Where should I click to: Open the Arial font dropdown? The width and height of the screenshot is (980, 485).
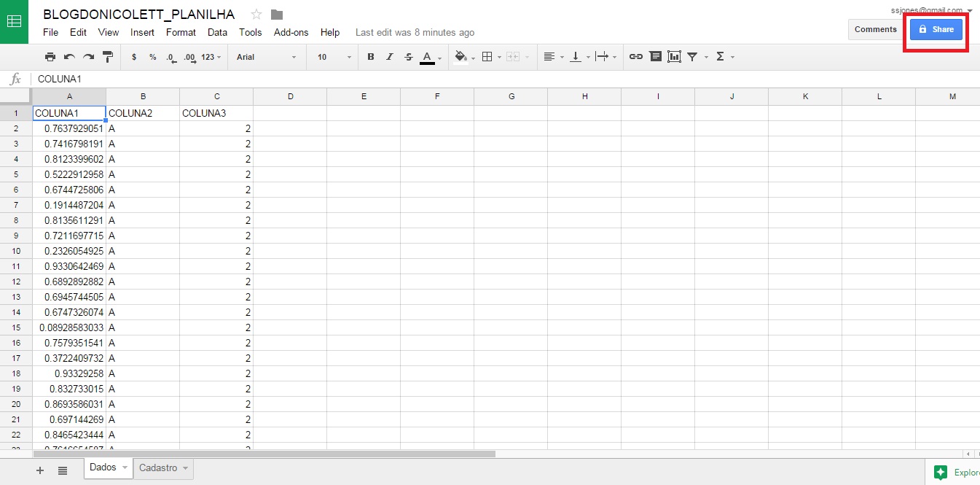[x=266, y=57]
